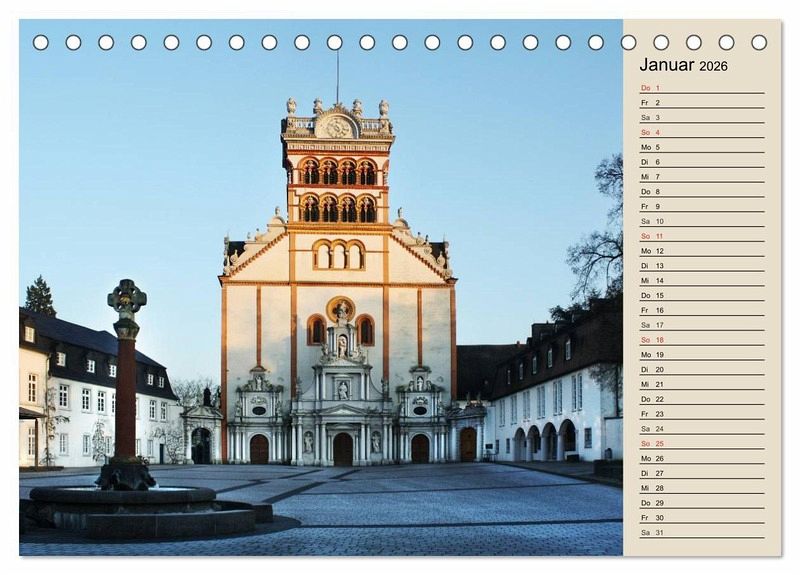The width and height of the screenshot is (800, 575).
Task: Click the Mi 28 date entry
Action: pos(700,488)
